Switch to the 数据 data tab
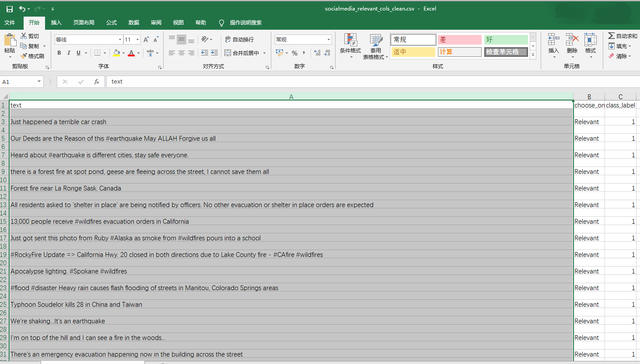The width and height of the screenshot is (640, 364). (134, 23)
